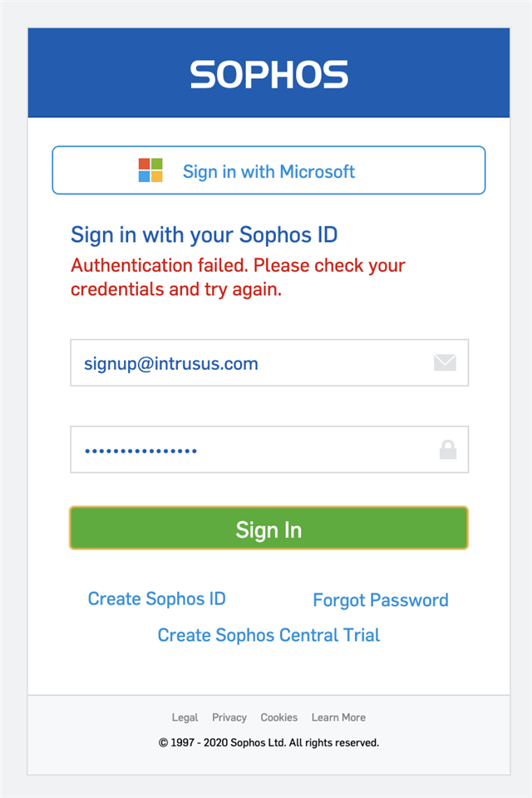The width and height of the screenshot is (532, 798).
Task: Click the Sophos Ltd copyright notice
Action: tap(268, 742)
